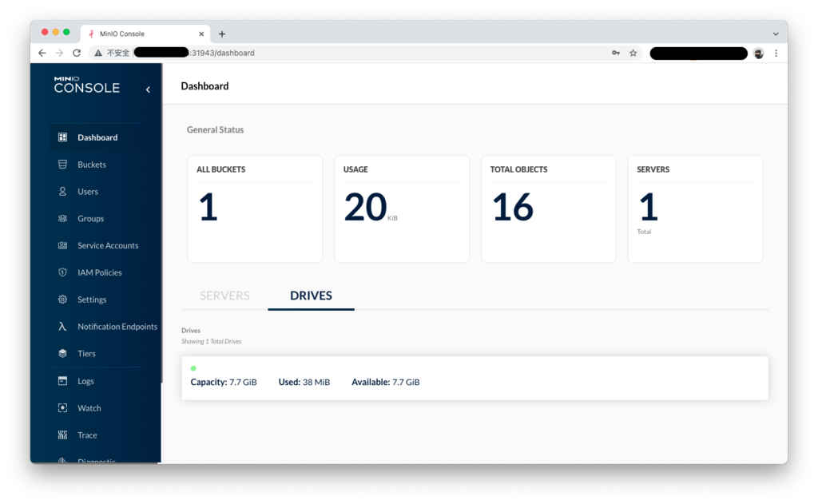The image size is (818, 504).
Task: Click the Users person icon
Action: [62, 192]
